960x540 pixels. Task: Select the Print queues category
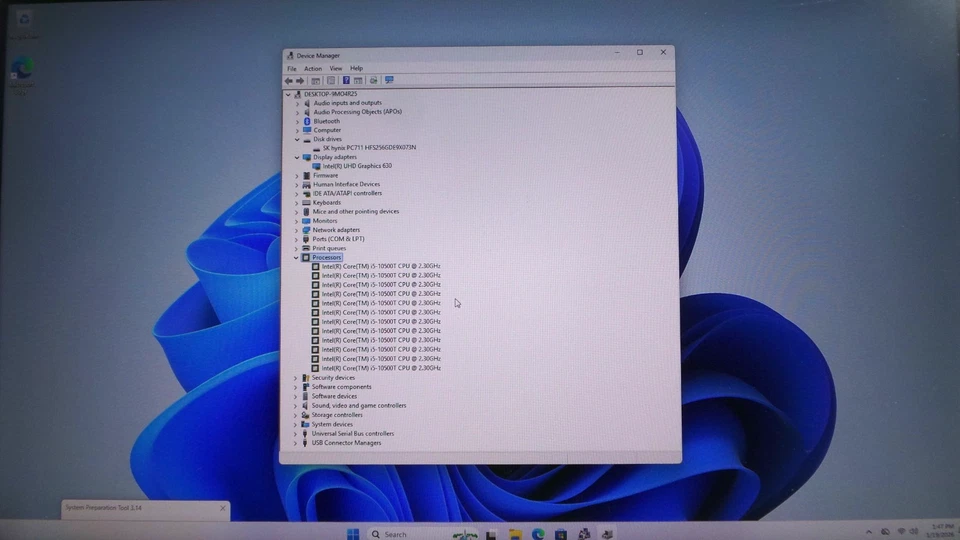click(x=329, y=249)
